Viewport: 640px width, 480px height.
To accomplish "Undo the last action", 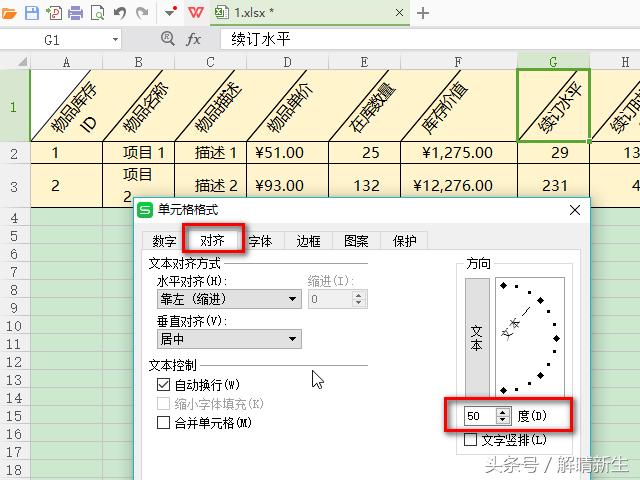I will point(120,13).
